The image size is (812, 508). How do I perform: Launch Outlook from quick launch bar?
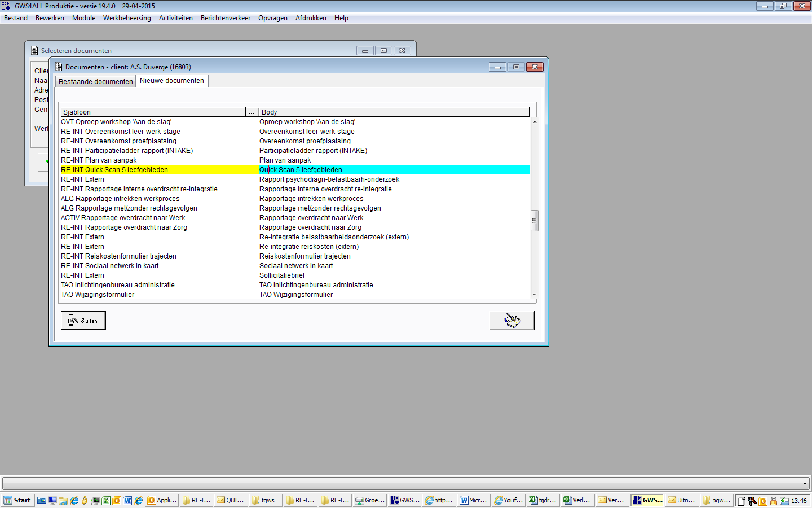point(117,501)
